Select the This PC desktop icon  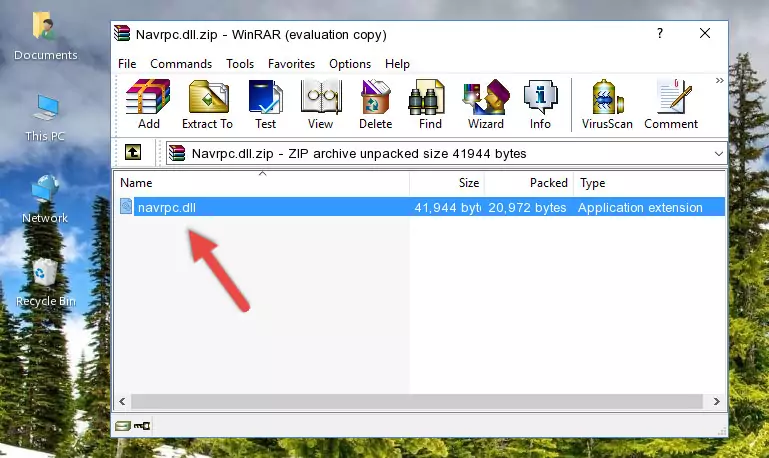click(45, 118)
